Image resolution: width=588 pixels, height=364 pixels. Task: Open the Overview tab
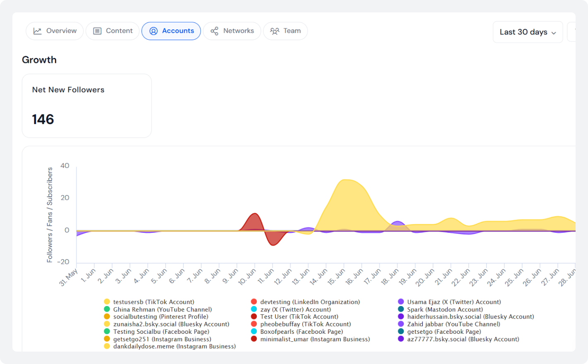tap(55, 31)
